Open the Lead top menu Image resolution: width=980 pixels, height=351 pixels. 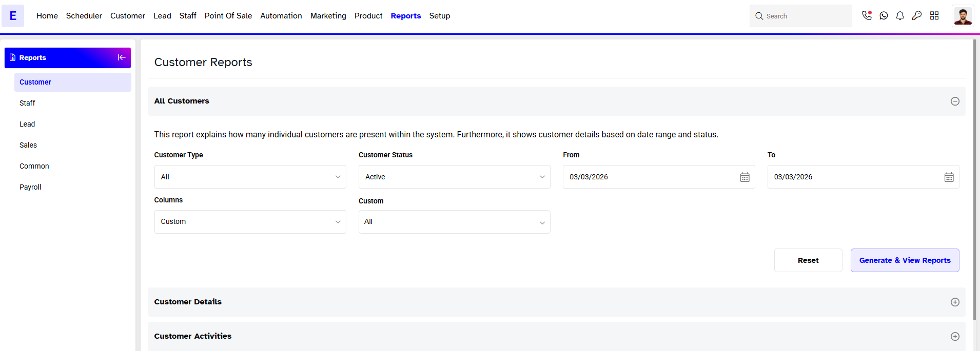[x=162, y=16]
